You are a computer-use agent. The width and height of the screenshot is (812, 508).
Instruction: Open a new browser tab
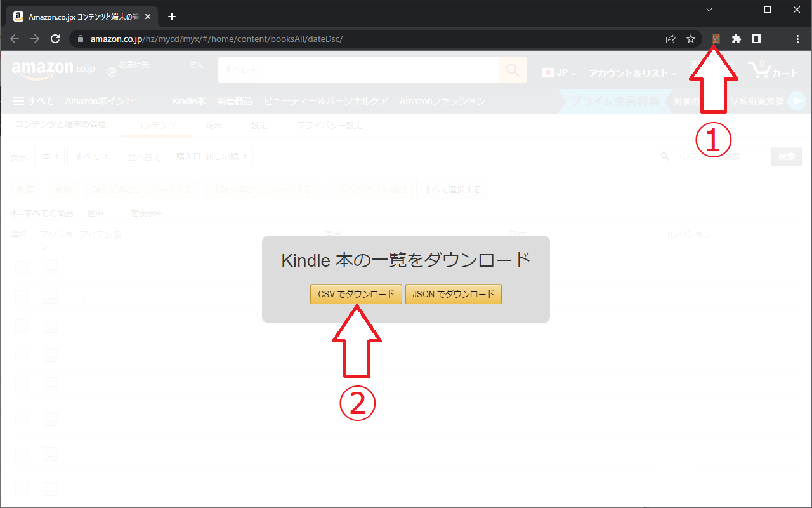[x=172, y=17]
